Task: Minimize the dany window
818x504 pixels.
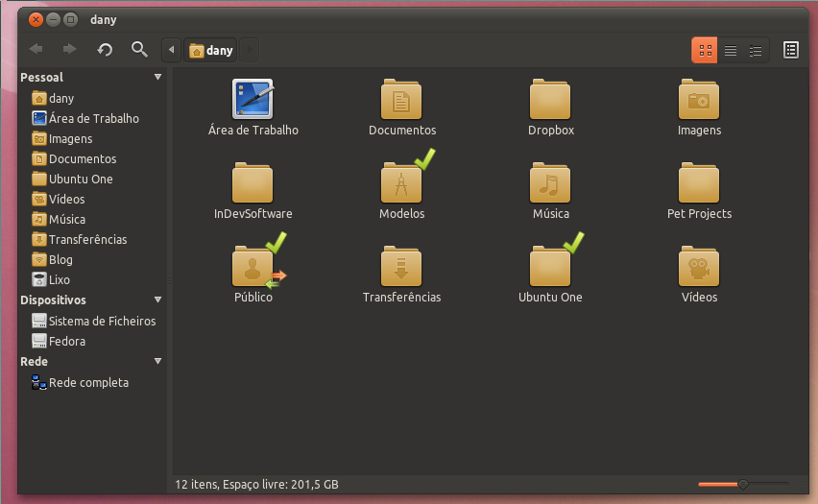Action: (53, 20)
